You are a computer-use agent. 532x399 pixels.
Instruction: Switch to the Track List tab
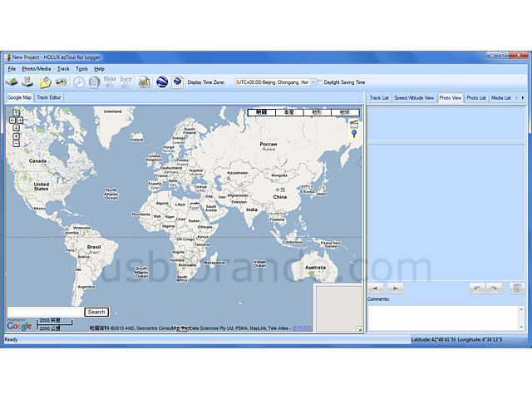pos(379,98)
